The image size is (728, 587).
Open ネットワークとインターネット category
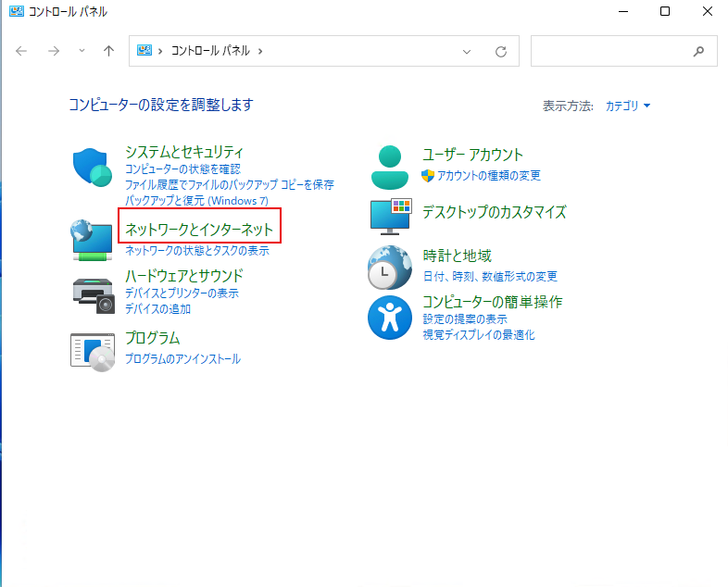[199, 227]
